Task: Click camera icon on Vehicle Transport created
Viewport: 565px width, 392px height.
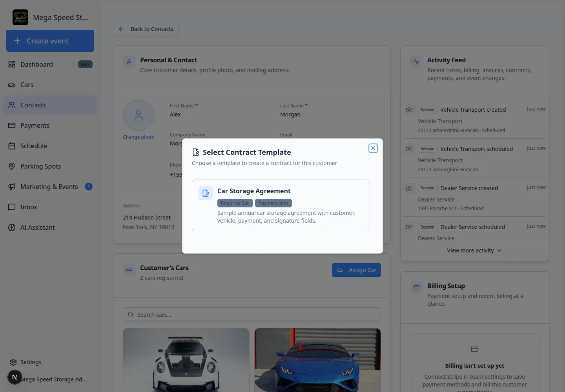Action: (409, 110)
